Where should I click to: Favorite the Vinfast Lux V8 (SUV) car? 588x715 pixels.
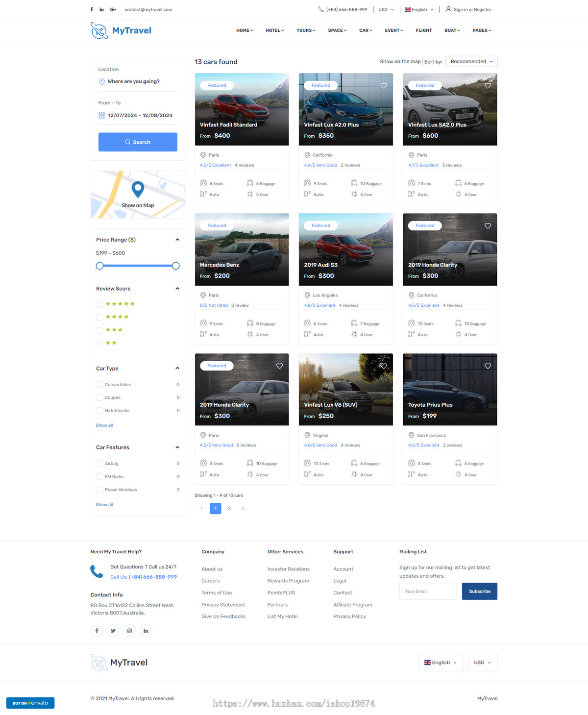point(384,366)
